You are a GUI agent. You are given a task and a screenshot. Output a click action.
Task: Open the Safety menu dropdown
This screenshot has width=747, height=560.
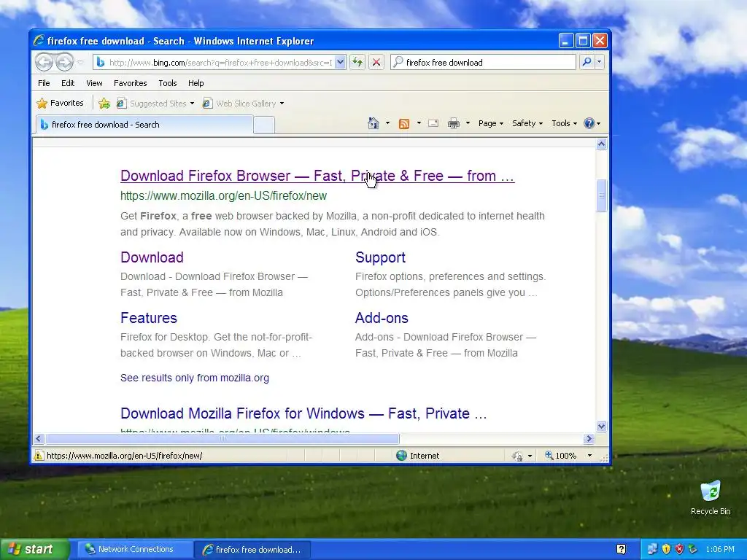pyautogui.click(x=527, y=123)
